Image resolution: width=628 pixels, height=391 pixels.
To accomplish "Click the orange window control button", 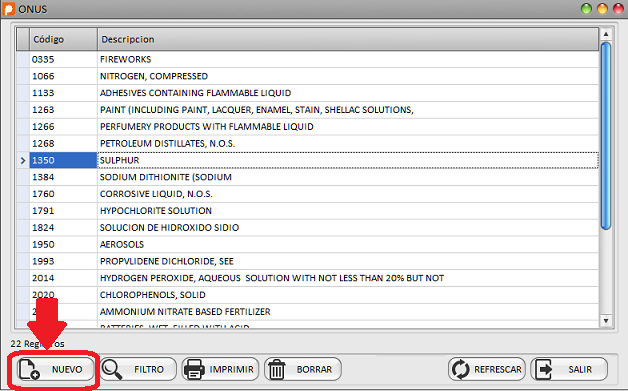I will 602,8.
